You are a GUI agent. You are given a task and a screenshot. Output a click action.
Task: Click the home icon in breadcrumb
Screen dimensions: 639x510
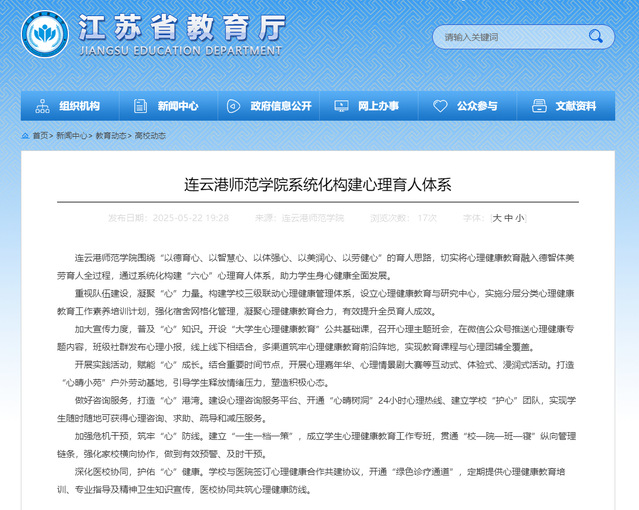[x=24, y=135]
